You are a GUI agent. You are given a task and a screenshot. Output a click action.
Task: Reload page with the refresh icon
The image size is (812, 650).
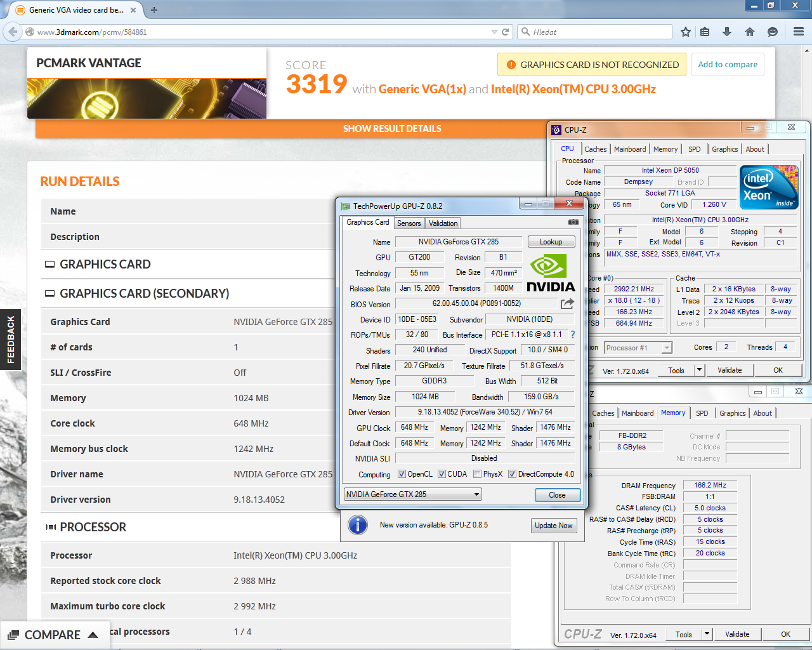(x=506, y=32)
